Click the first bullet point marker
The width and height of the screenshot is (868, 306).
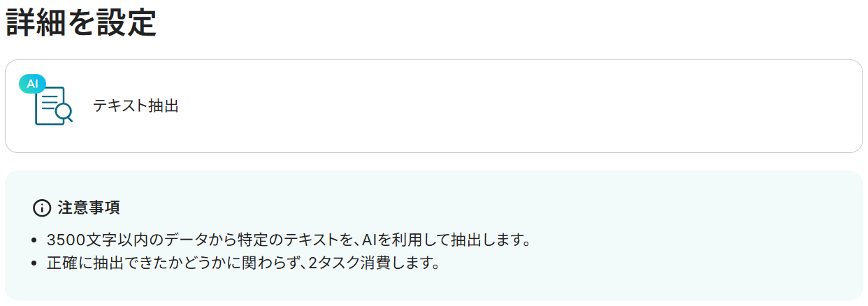35,241
